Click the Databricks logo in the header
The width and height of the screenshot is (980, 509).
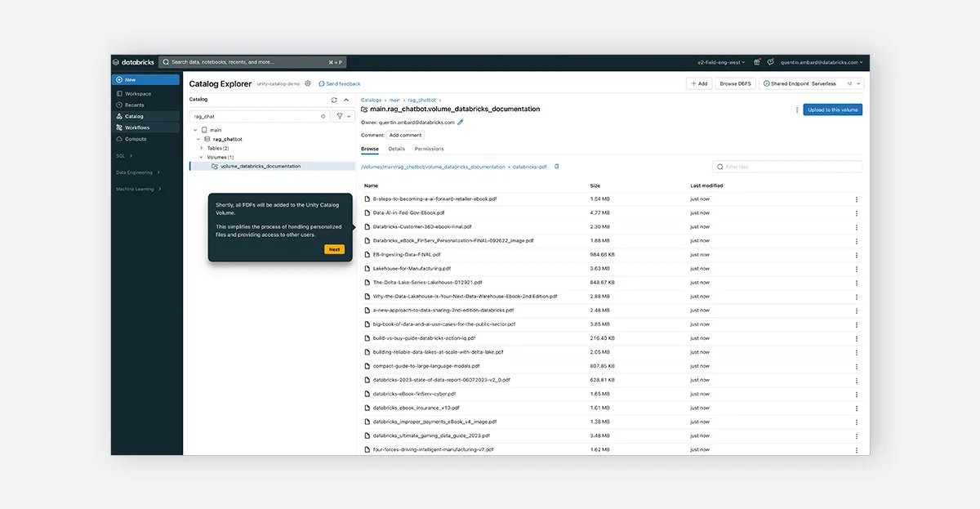133,62
